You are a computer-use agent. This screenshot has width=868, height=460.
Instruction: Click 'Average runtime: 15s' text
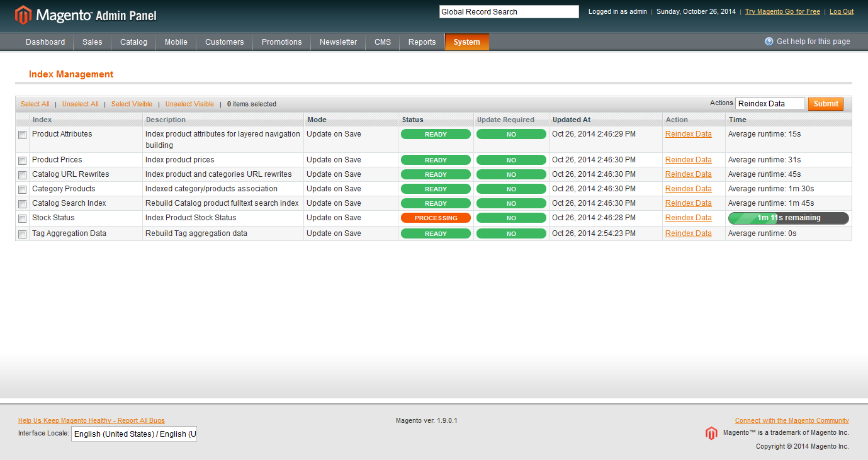tap(765, 134)
